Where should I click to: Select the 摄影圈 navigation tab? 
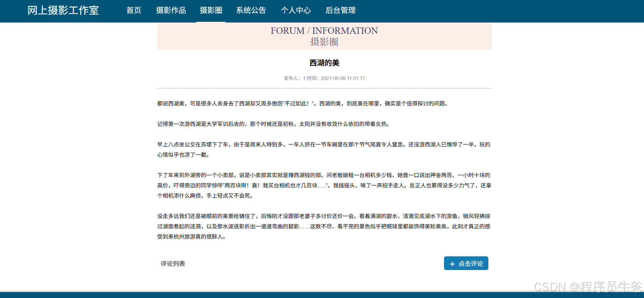211,10
